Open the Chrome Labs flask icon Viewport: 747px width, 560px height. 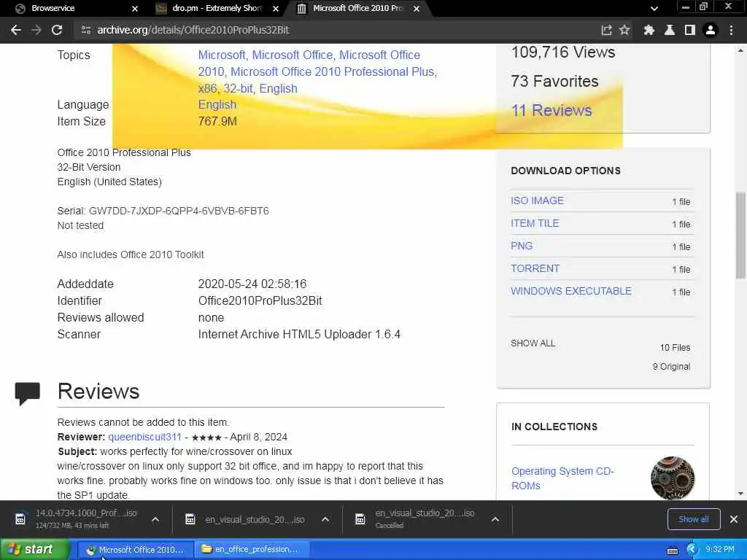coord(670,30)
